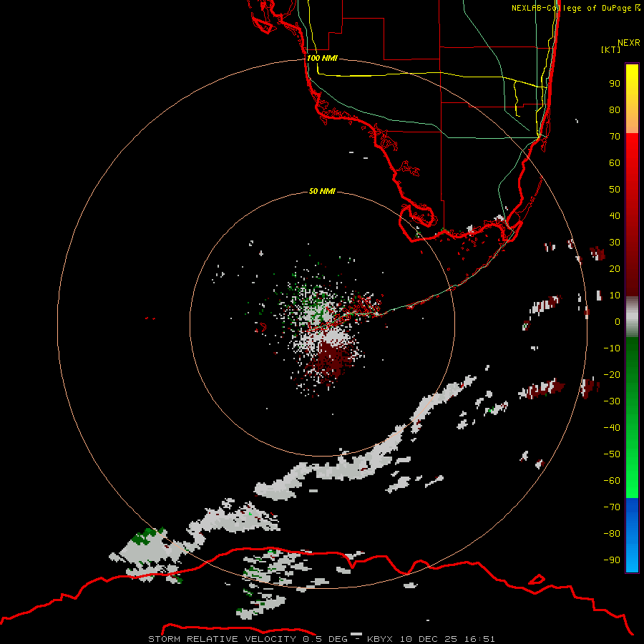This screenshot has height=644, width=644.
Task: Click the 100 NMI range ring label
Action: point(322,58)
